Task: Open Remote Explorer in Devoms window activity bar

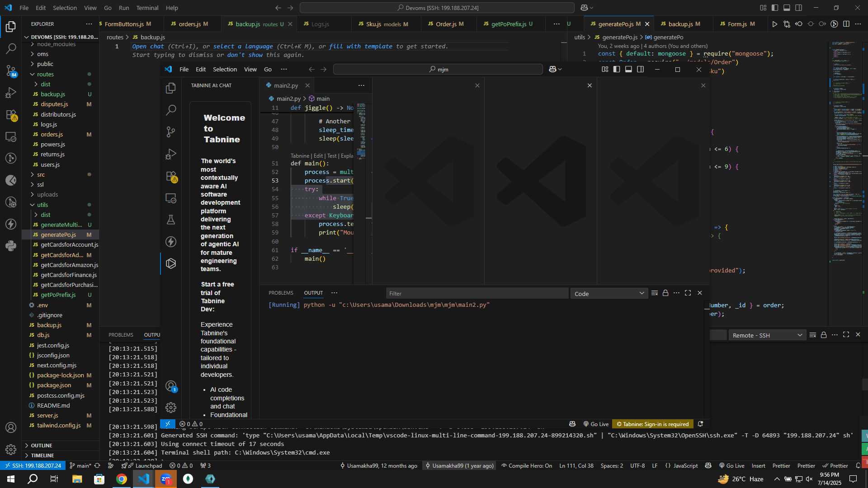Action: (x=11, y=136)
